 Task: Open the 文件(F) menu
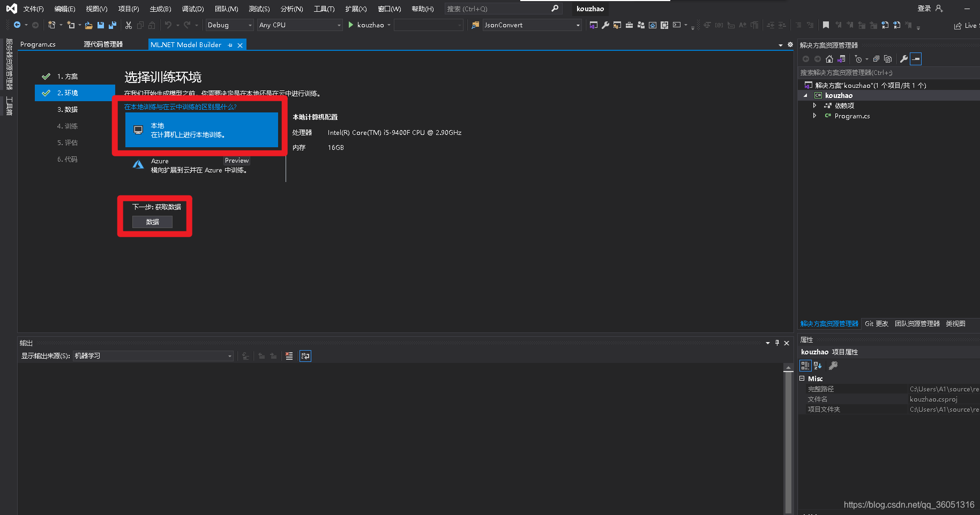pos(33,9)
